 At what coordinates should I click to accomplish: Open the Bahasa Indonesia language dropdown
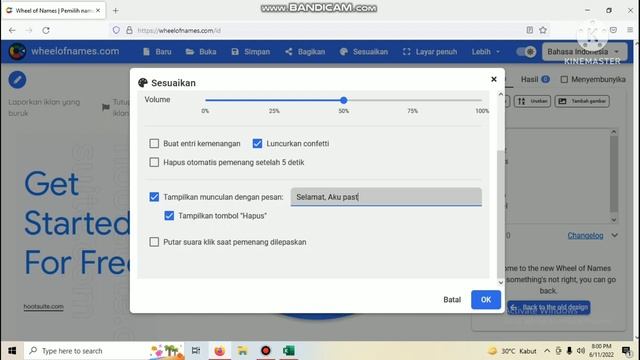(584, 52)
